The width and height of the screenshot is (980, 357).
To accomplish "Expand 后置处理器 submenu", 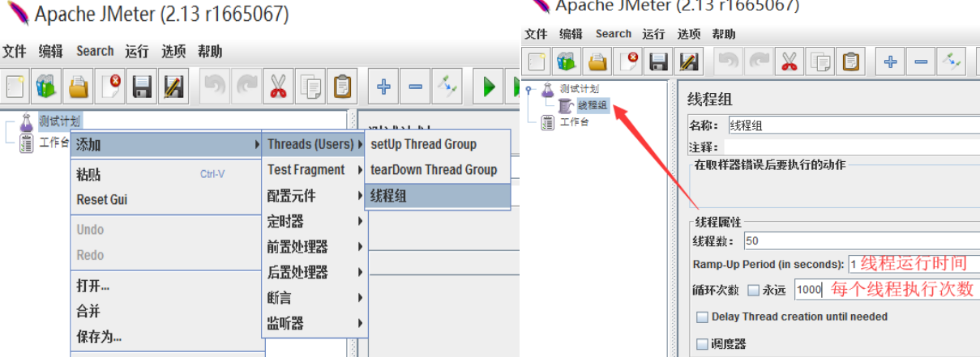I will click(x=315, y=272).
